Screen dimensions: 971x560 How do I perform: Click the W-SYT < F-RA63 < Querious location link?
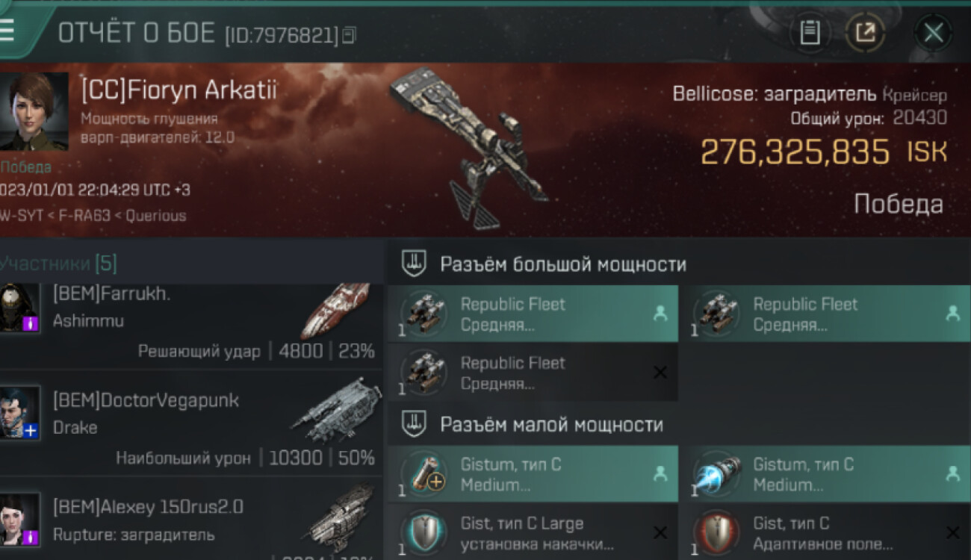coord(93,216)
